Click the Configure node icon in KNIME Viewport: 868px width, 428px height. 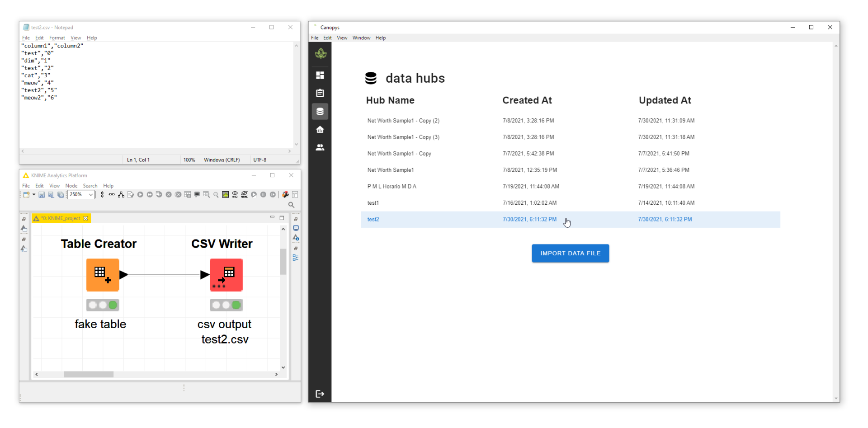click(131, 195)
